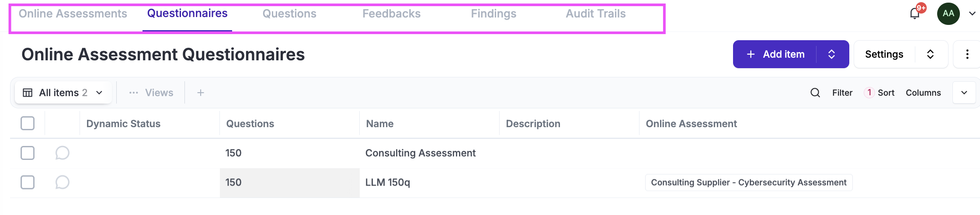Click the Add item button

point(776,54)
